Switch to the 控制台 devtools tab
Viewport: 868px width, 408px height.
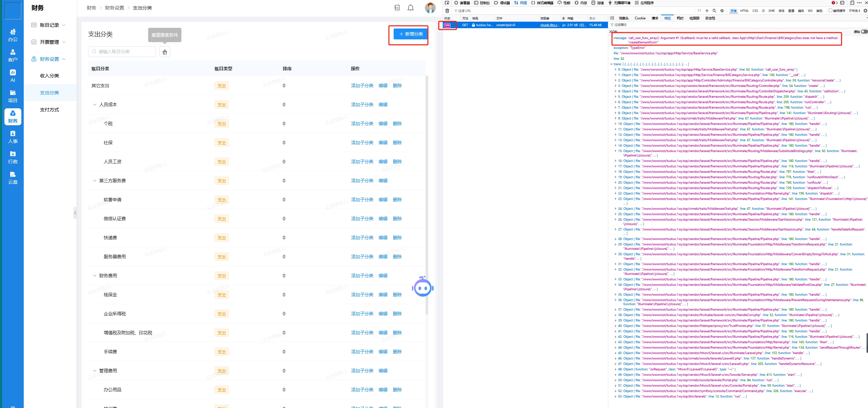coord(482,3)
